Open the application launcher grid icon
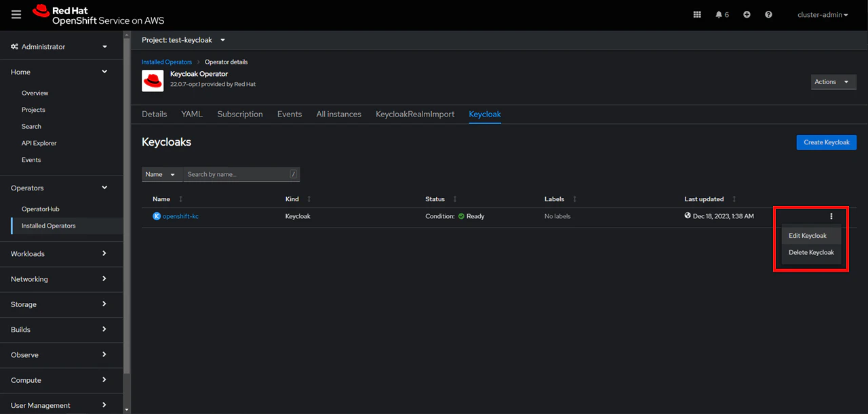 pos(697,14)
